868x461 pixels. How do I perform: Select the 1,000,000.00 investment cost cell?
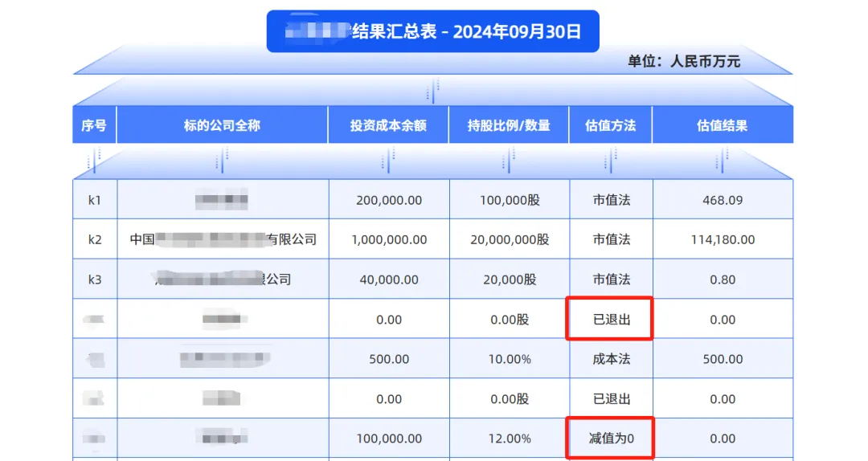(x=389, y=239)
